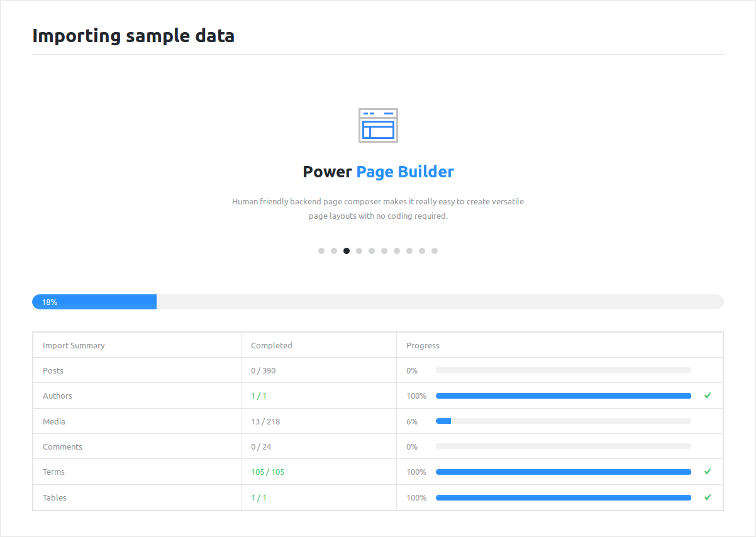Click the overall 18% progress bar
Image resolution: width=756 pixels, height=537 pixels.
[378, 302]
